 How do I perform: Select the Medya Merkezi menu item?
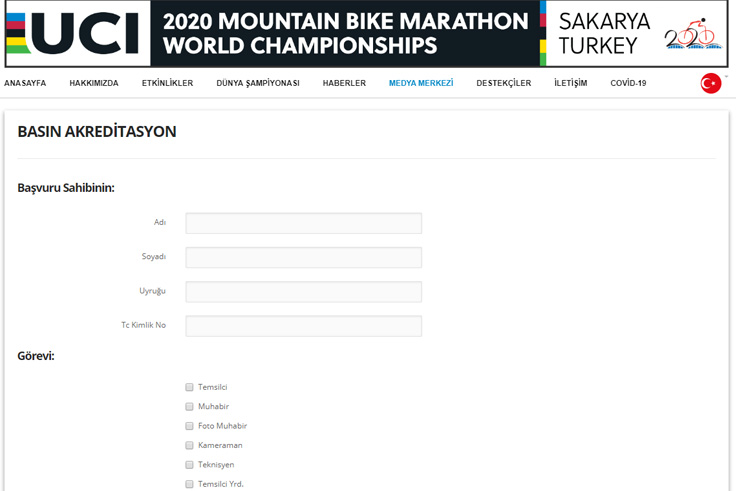point(421,83)
